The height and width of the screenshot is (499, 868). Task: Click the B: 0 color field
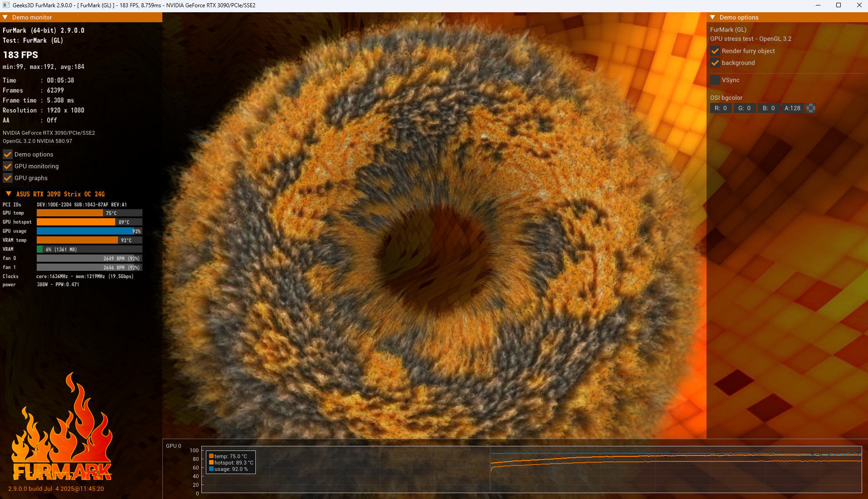point(769,108)
